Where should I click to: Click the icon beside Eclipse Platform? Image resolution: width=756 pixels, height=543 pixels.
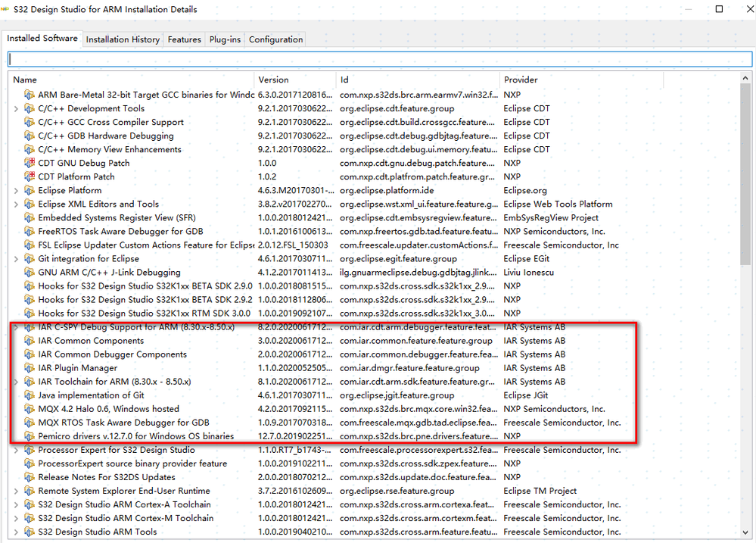[30, 191]
